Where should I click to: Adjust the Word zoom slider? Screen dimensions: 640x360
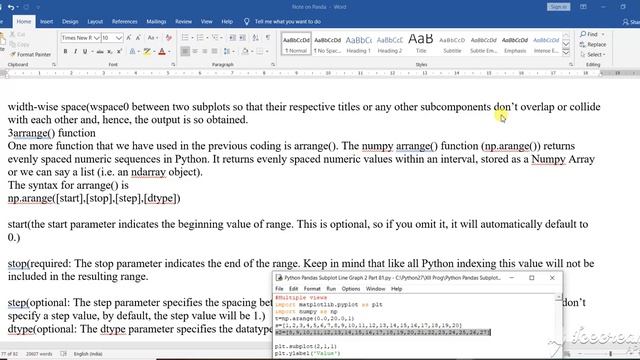(610, 353)
